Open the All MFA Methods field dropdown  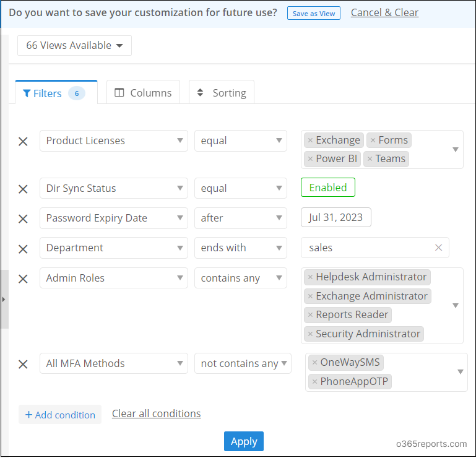point(113,363)
